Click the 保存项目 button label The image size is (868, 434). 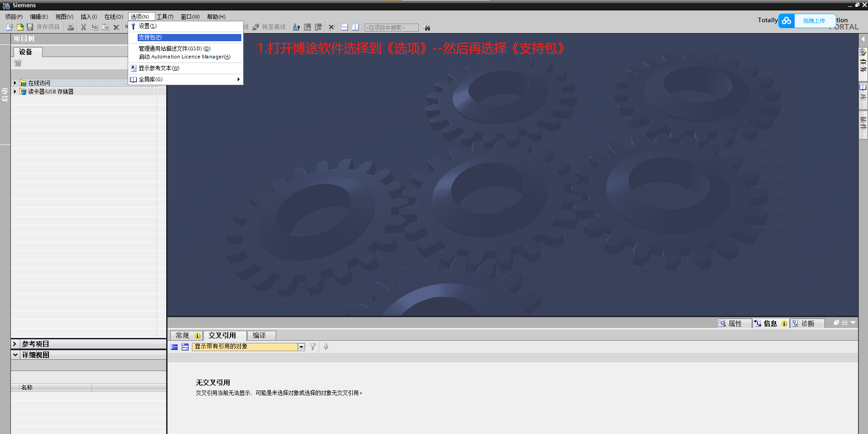(x=48, y=27)
